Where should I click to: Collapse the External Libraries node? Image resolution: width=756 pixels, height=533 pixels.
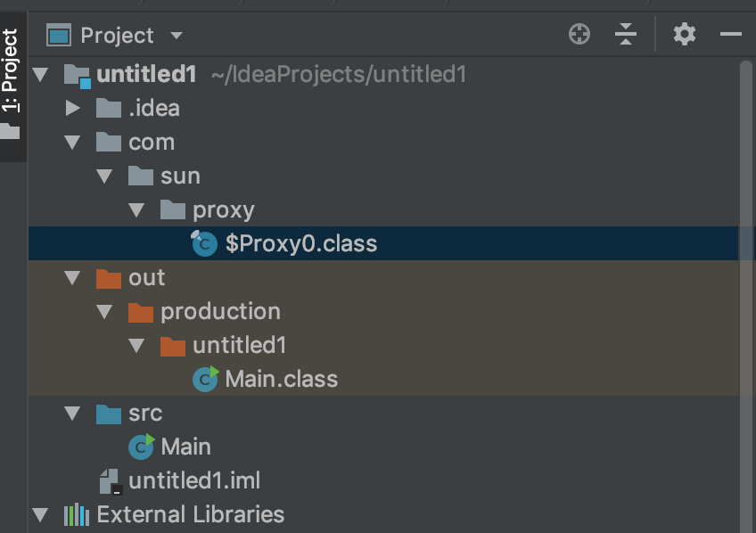point(40,515)
